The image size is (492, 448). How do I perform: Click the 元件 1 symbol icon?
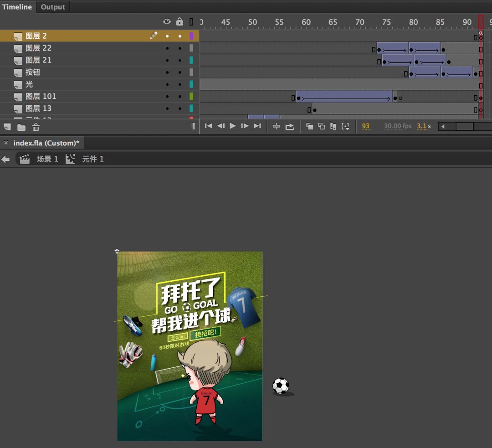(x=70, y=159)
